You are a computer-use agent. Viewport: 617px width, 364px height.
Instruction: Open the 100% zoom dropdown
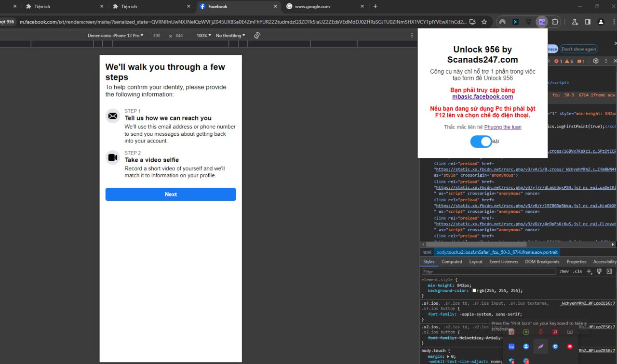[203, 36]
